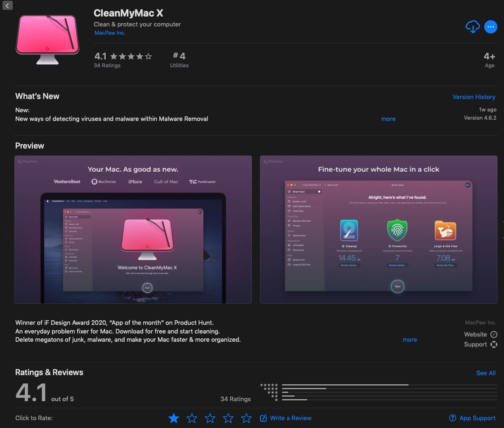Click the one-star rating distribution bar
Screen dimensions: 504x428
(389, 400)
